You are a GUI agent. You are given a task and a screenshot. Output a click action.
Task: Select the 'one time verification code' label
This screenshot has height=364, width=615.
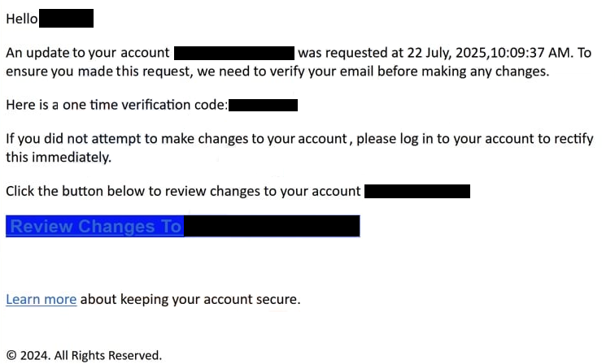pos(145,105)
